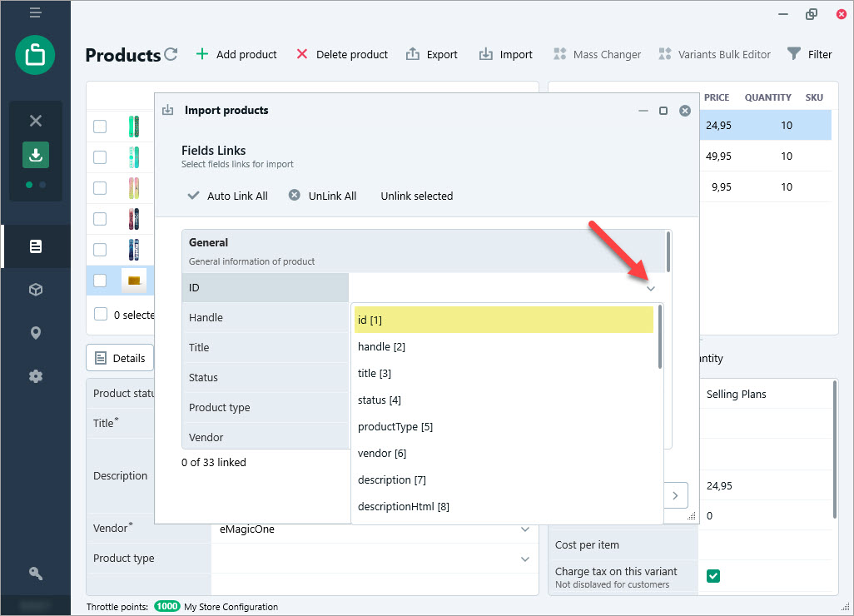Select 'description [7]' from the dropdown list
The image size is (854, 616).
pyautogui.click(x=504, y=479)
